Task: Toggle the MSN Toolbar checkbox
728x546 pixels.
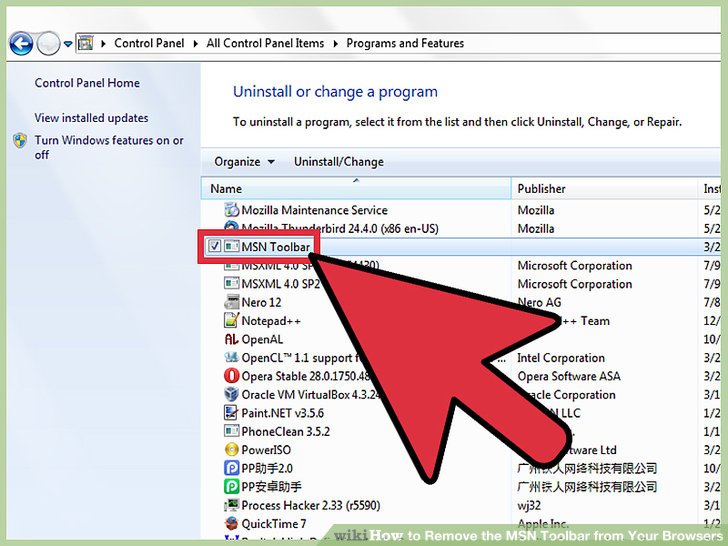Action: pyautogui.click(x=214, y=246)
